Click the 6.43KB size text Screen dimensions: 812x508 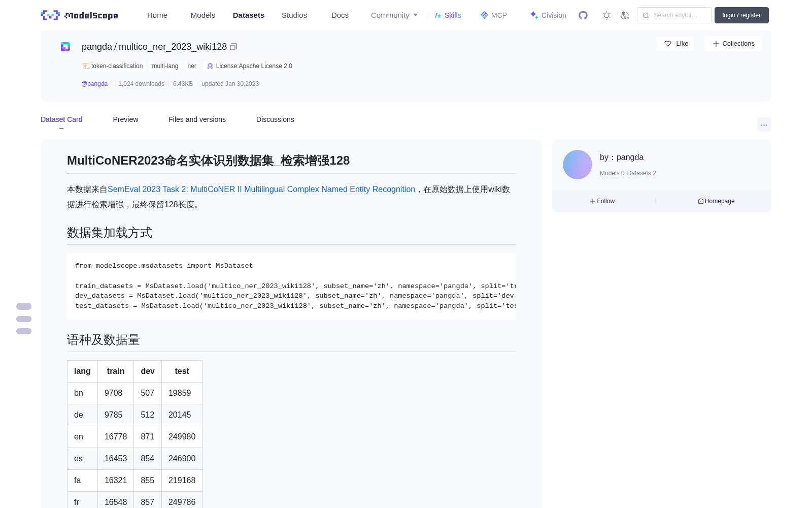[x=183, y=84]
